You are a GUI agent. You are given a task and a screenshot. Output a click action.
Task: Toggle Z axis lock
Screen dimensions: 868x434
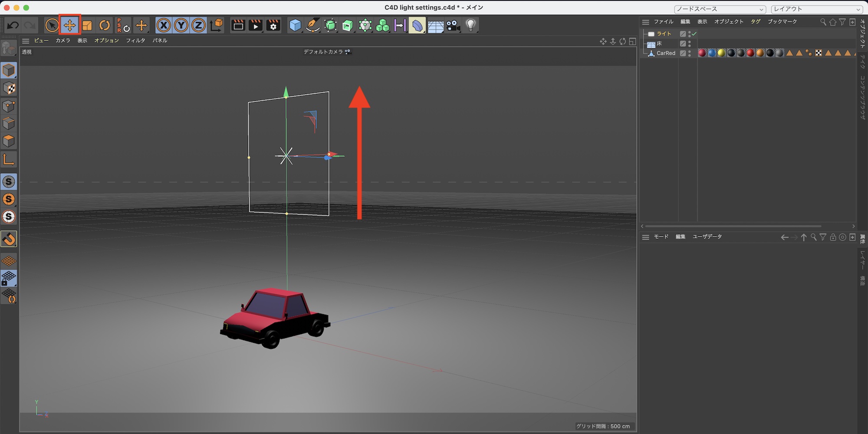tap(198, 26)
